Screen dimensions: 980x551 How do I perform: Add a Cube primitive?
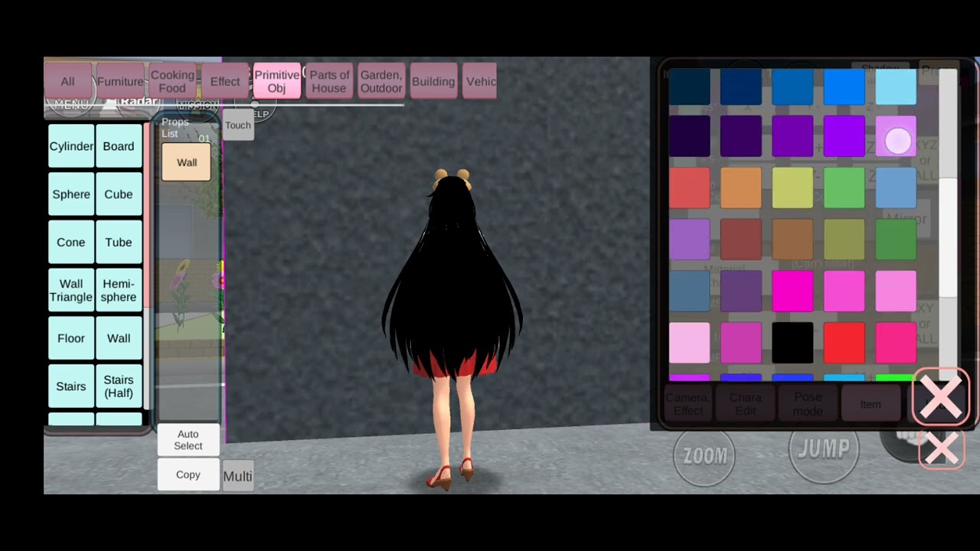tap(119, 194)
